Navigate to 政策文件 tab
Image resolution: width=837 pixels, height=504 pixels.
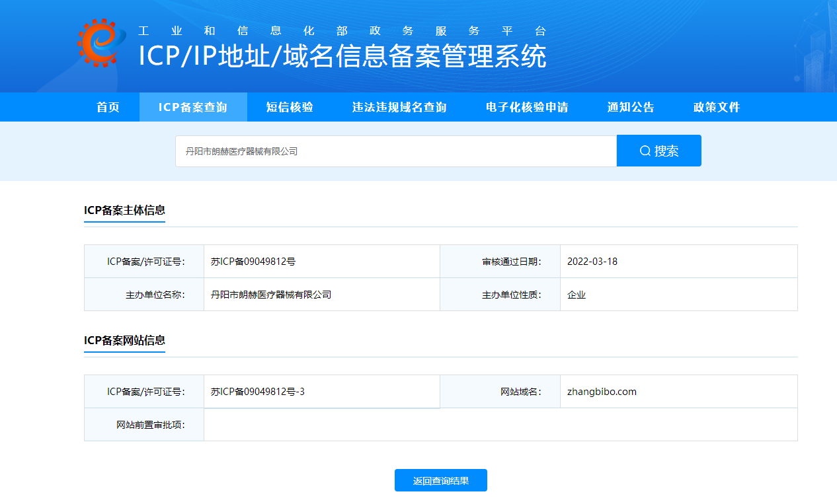[717, 107]
